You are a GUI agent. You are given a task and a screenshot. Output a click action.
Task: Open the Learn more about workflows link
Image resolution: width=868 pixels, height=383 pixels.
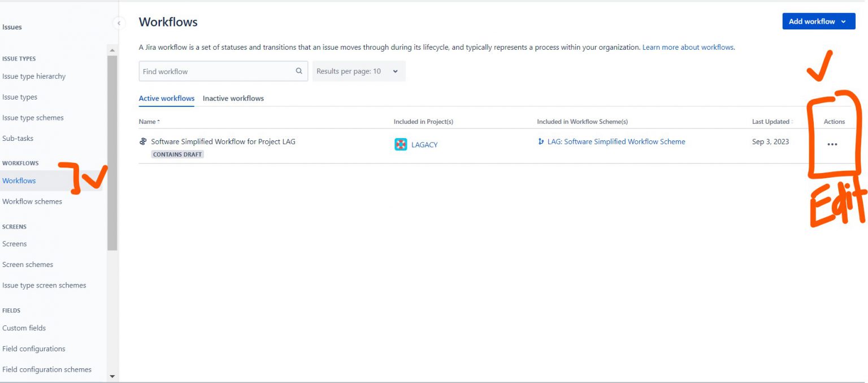(x=688, y=48)
